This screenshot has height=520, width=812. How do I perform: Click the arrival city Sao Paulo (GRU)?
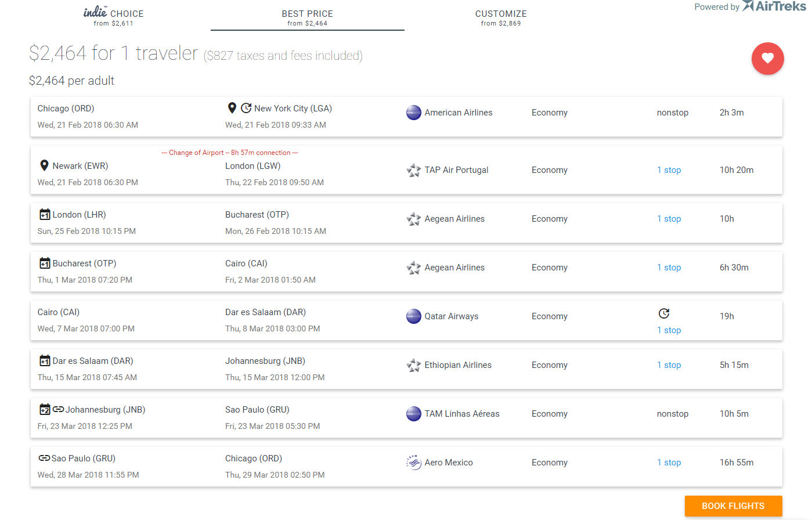(x=257, y=410)
